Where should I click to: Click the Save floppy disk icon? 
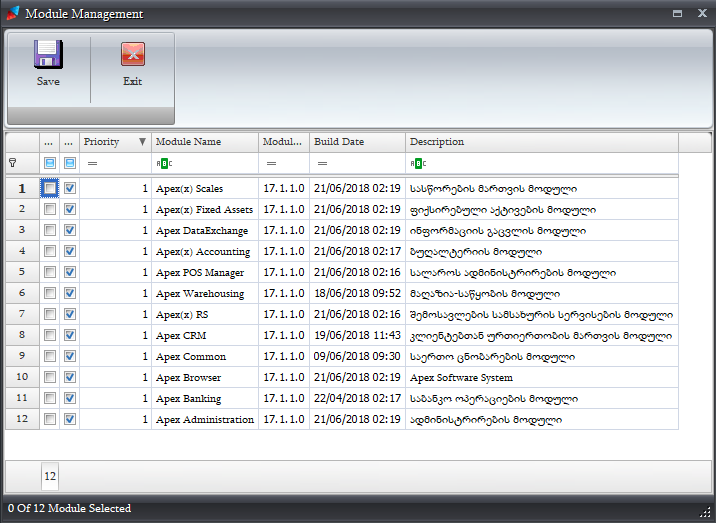(x=48, y=54)
